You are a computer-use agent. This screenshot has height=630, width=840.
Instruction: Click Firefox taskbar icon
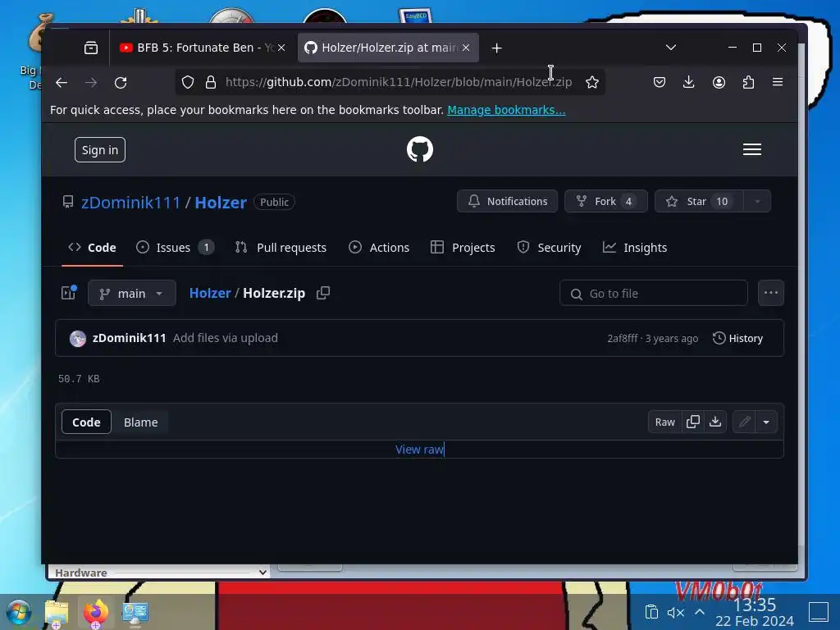(x=96, y=613)
